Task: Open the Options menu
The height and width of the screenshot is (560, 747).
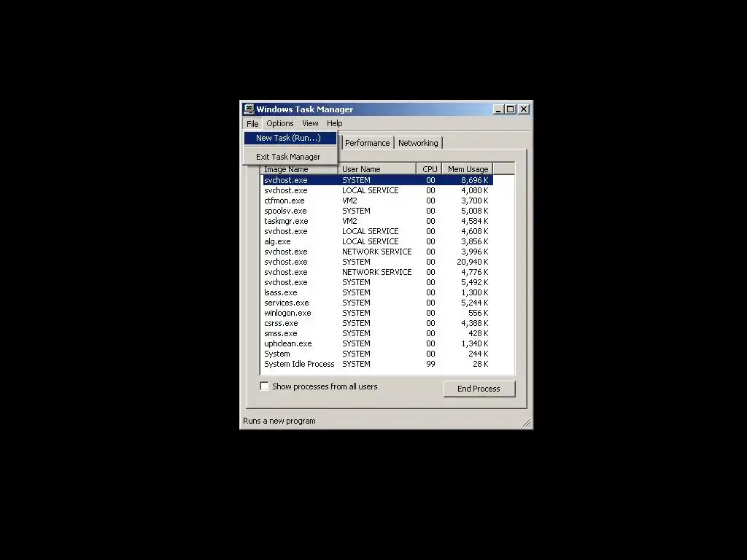Action: pyautogui.click(x=279, y=123)
